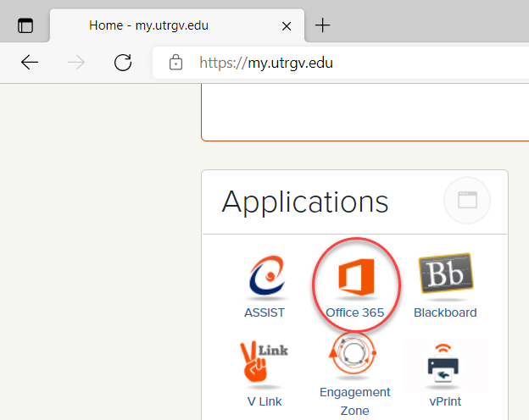View site info via the lock icon
Viewport: 529px width, 420px height.
coord(175,63)
